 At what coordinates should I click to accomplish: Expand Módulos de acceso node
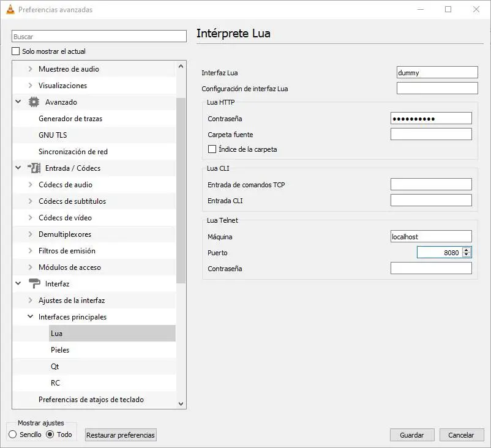point(30,267)
